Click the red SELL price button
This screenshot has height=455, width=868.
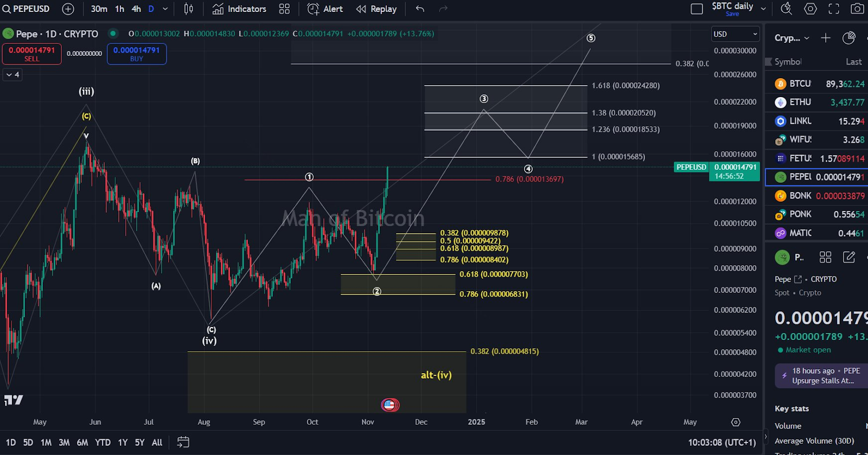pyautogui.click(x=32, y=54)
